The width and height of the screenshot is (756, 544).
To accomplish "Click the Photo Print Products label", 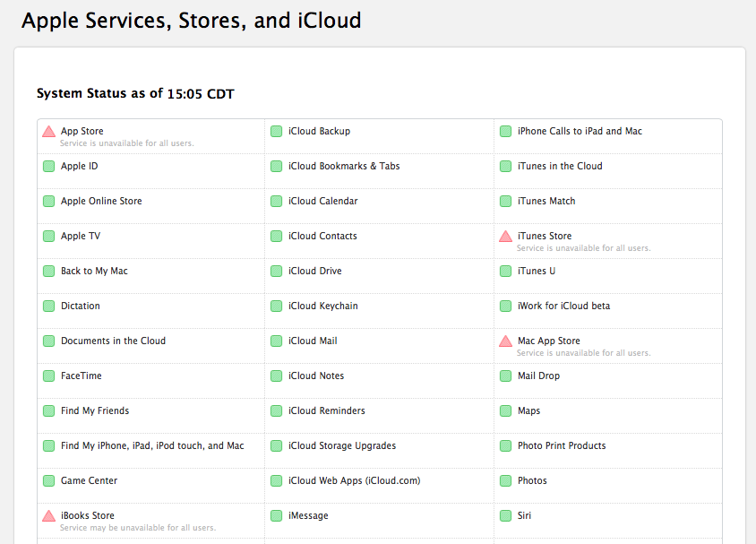I will 562,445.
